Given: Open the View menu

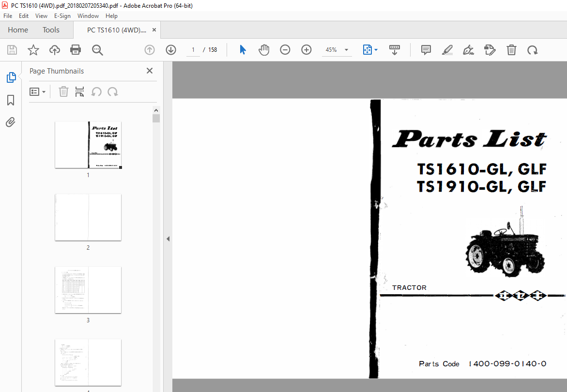Looking at the screenshot, I should (x=41, y=16).
